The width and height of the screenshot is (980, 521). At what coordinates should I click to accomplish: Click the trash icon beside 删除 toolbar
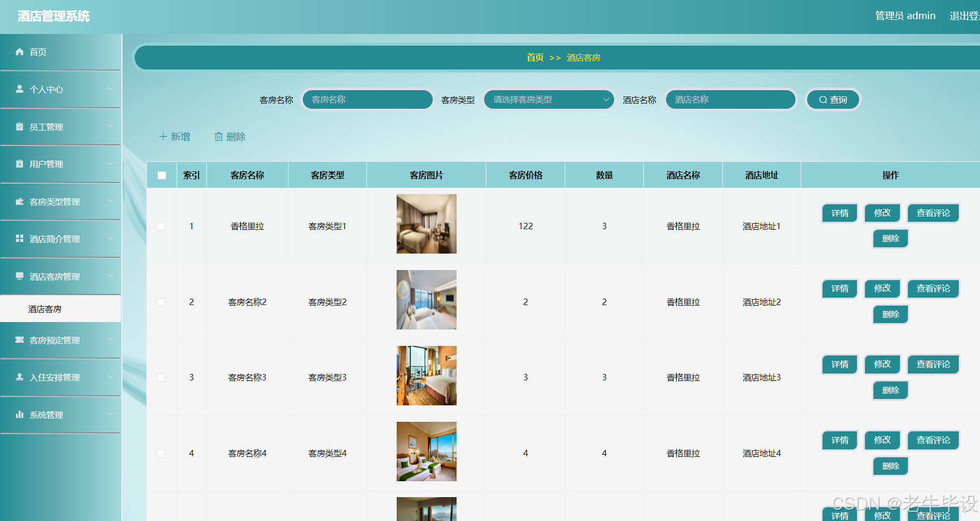point(218,136)
